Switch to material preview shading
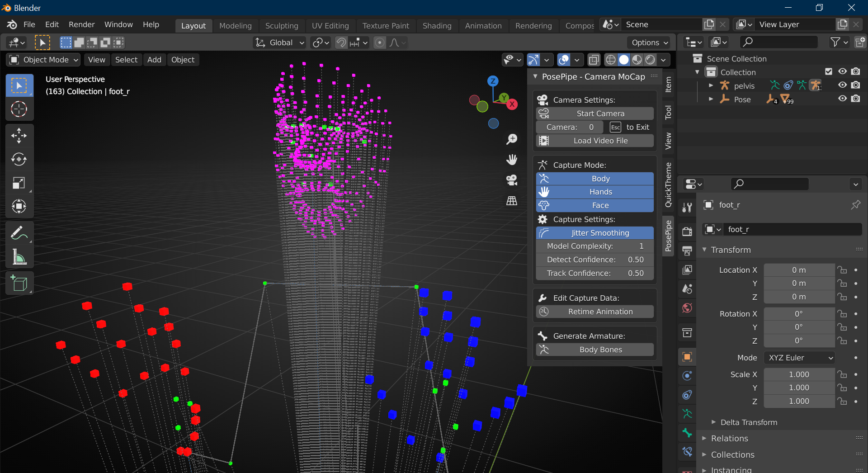Screen dimensions: 868x473 (x=637, y=60)
